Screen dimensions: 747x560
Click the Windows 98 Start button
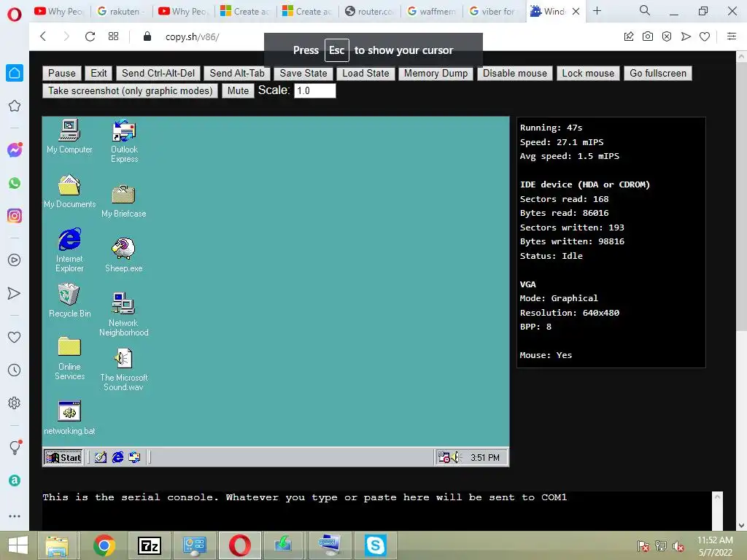[63, 458]
